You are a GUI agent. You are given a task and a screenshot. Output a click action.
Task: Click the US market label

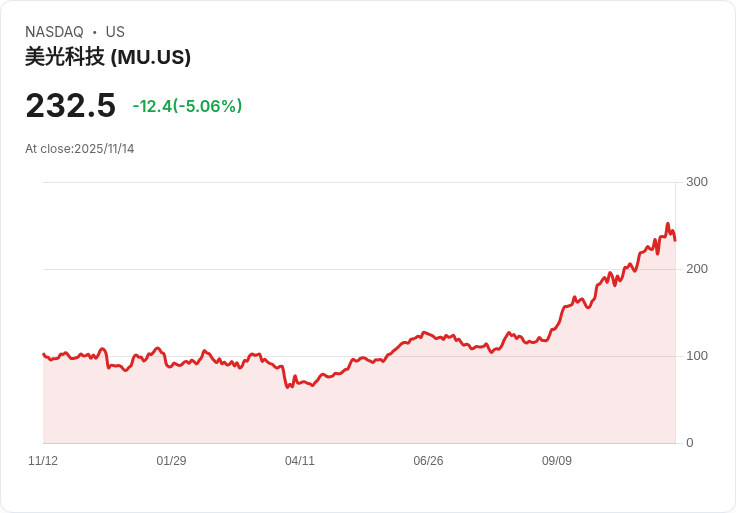tap(115, 32)
